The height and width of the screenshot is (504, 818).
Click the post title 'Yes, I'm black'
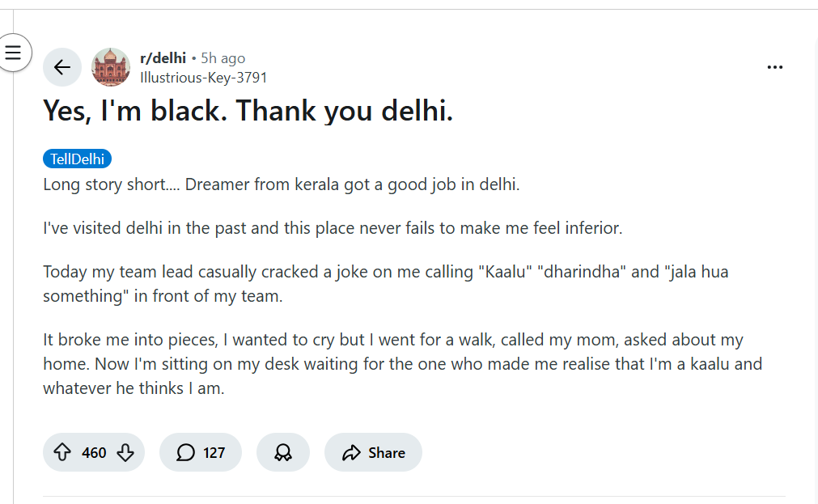248,111
